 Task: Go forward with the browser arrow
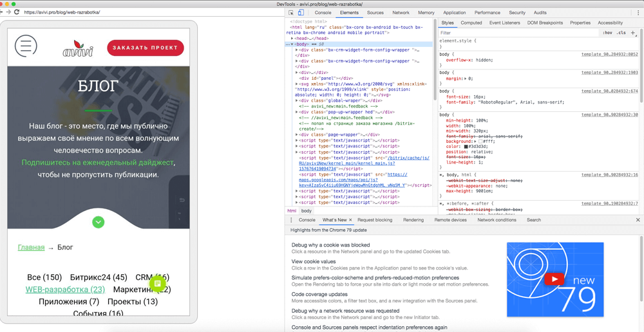click(8, 12)
